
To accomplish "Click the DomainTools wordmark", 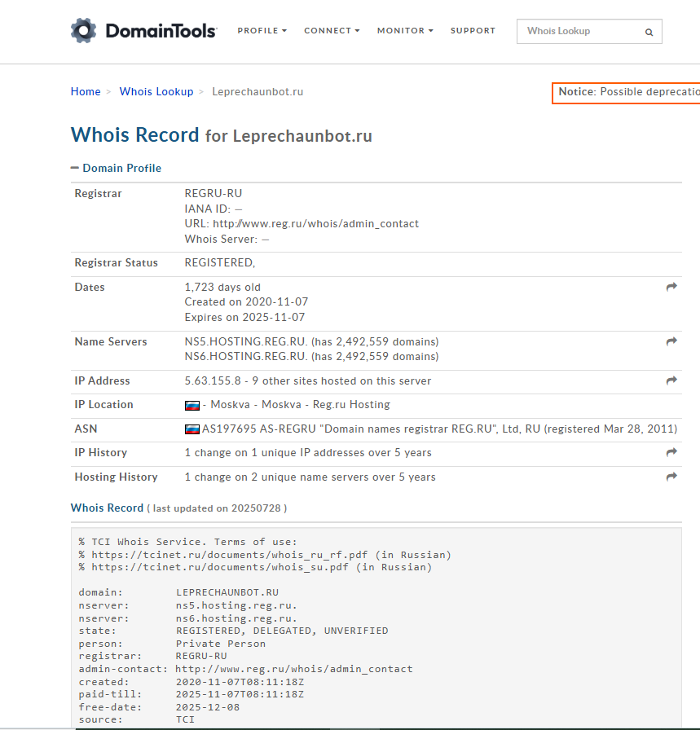I will (x=161, y=31).
